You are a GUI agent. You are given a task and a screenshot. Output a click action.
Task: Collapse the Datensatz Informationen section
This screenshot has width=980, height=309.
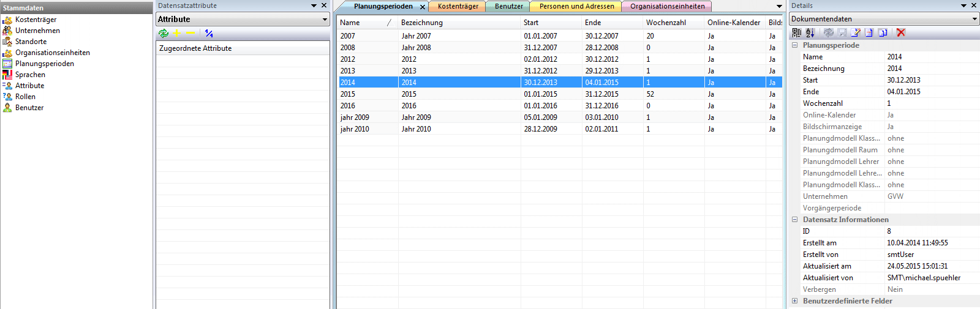(795, 220)
